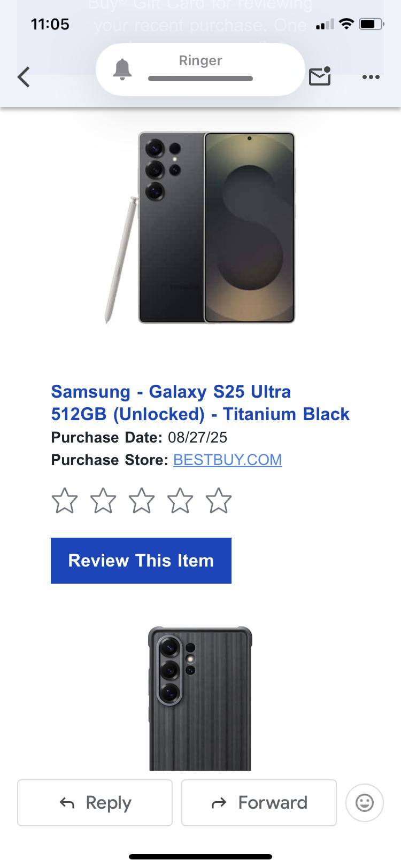Click Review This Item button
Screen dimensions: 401x868
pyautogui.click(x=141, y=561)
